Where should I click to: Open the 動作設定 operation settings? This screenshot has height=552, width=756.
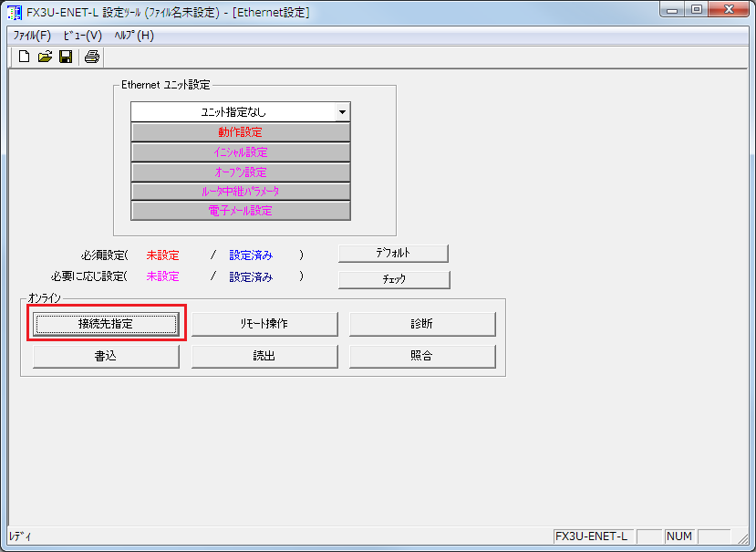[241, 132]
